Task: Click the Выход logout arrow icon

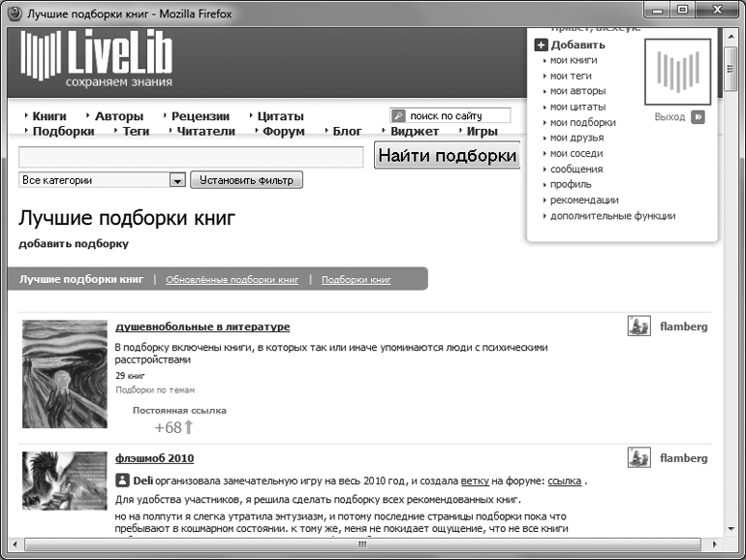Action: (698, 117)
